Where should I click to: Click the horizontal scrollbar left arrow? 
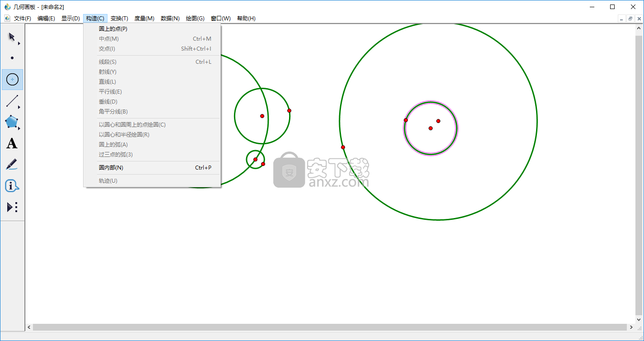click(x=29, y=327)
